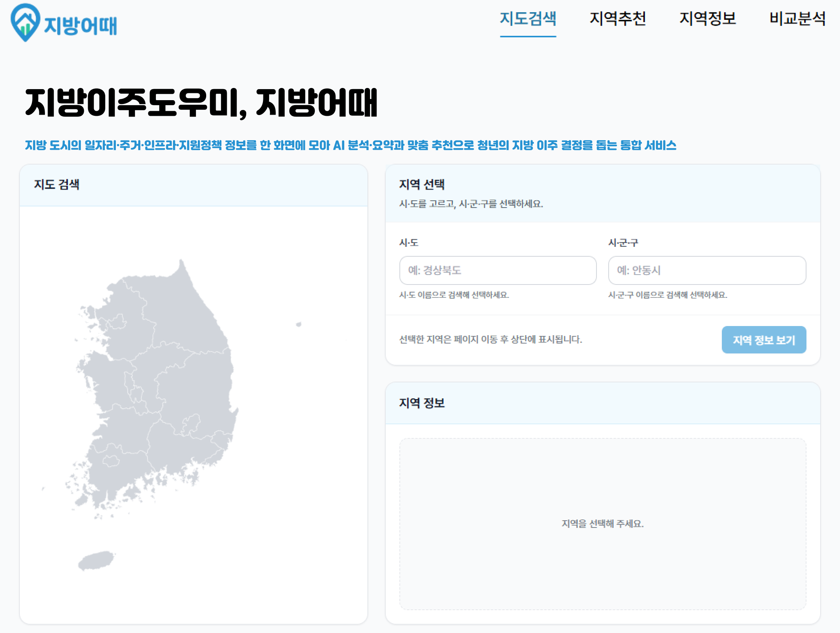Open the 시·군·구 search combo box
The width and height of the screenshot is (840, 633).
click(x=707, y=270)
